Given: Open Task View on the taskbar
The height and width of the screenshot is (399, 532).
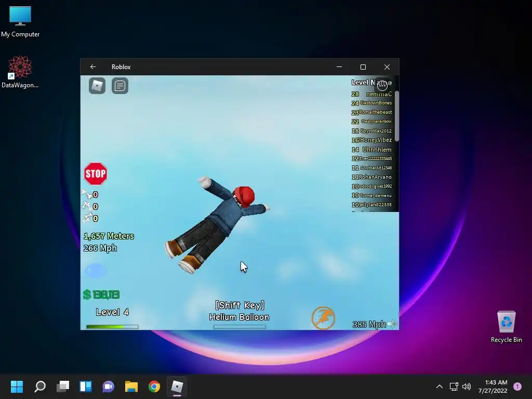Looking at the screenshot, I should coord(63,387).
